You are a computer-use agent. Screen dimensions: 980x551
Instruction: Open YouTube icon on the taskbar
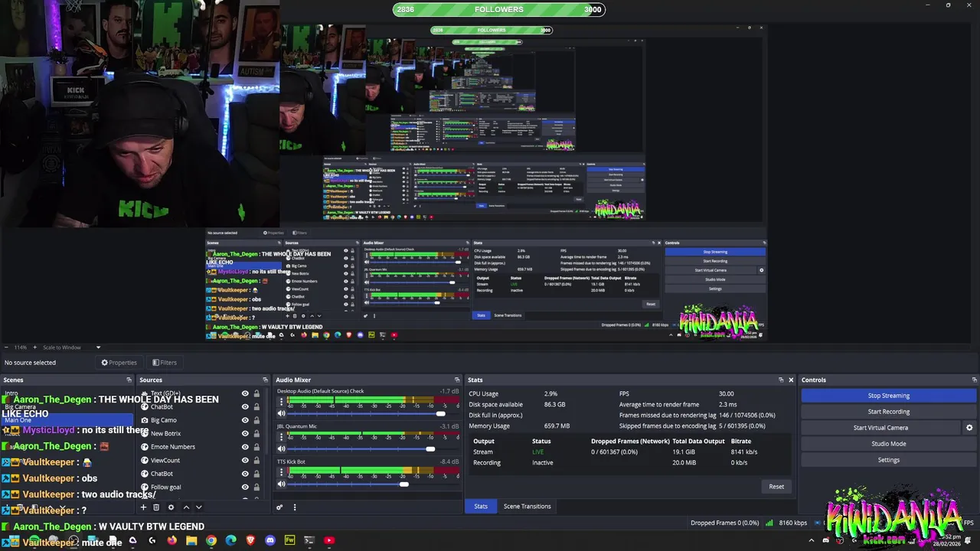pyautogui.click(x=329, y=540)
